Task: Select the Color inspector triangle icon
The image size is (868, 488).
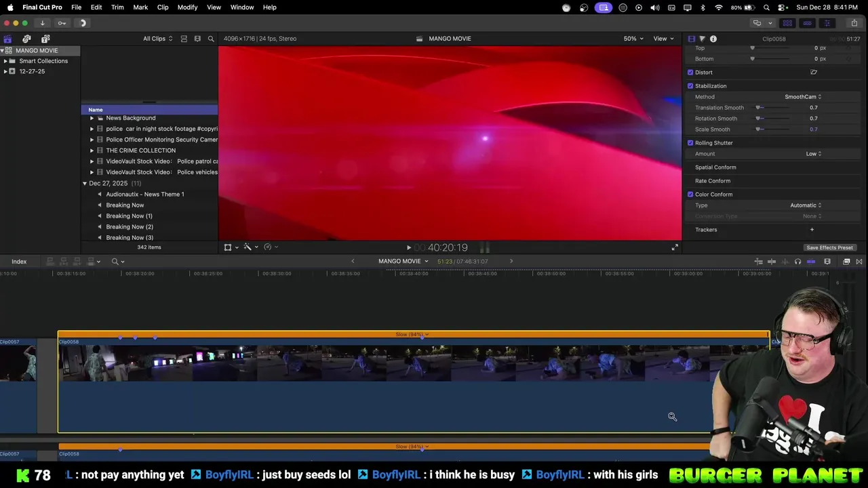Action: (702, 39)
